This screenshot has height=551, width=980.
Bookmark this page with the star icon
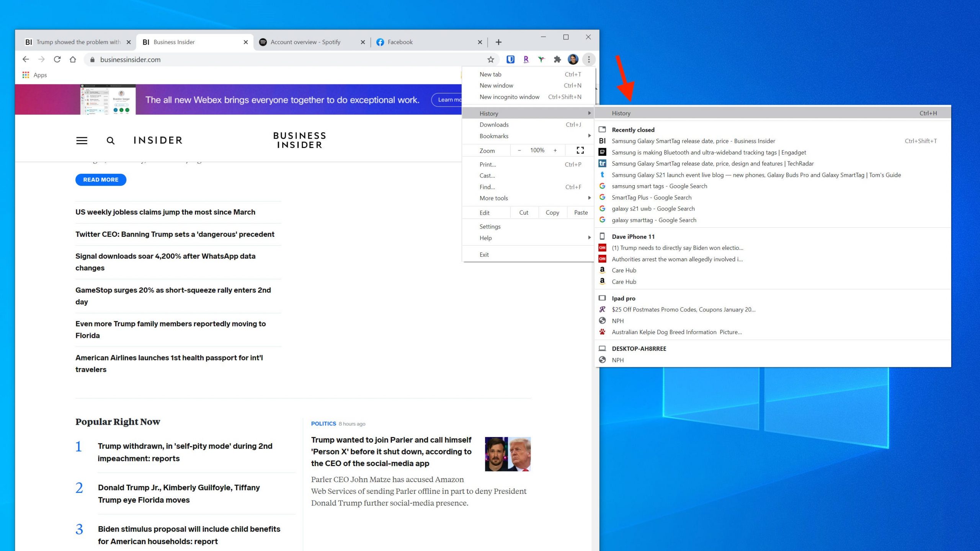[x=491, y=59]
